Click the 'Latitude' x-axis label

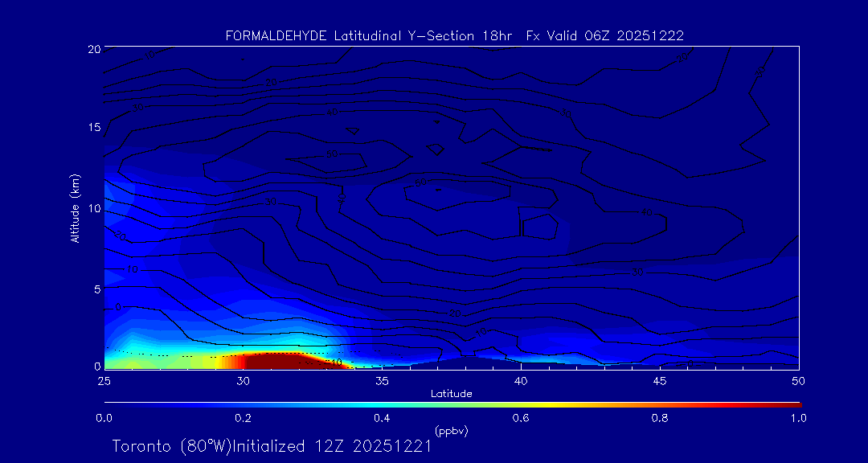pos(452,393)
